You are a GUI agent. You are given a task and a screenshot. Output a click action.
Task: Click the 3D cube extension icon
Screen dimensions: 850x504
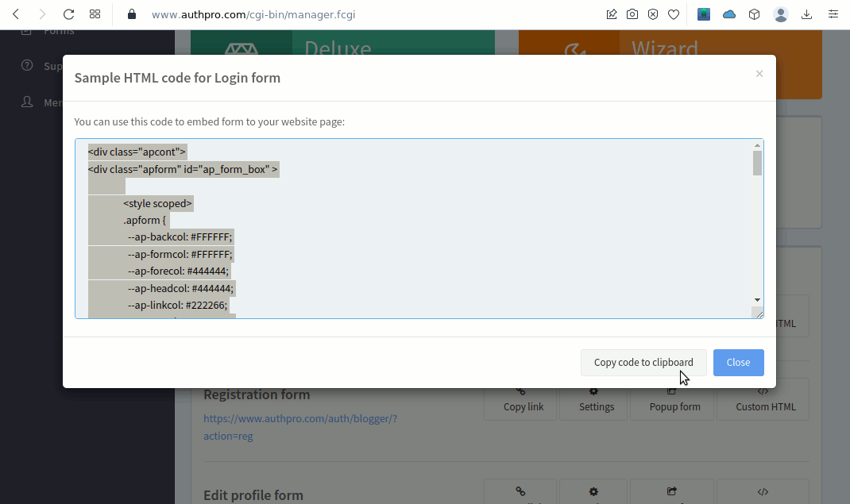[755, 14]
